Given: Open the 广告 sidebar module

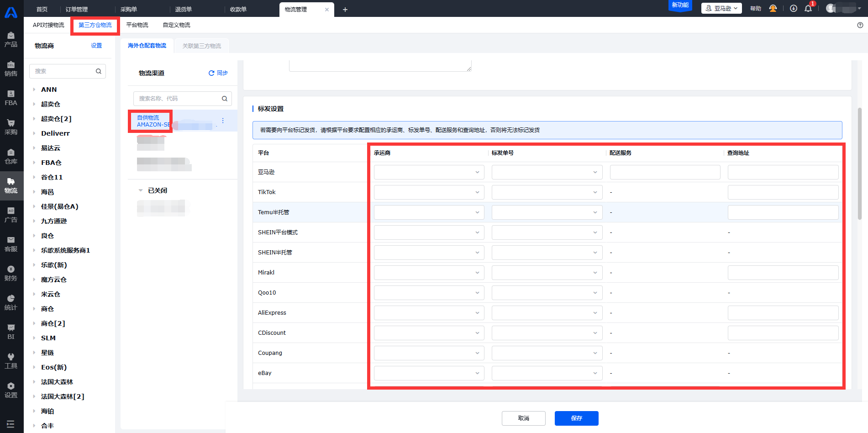Looking at the screenshot, I should tap(11, 215).
